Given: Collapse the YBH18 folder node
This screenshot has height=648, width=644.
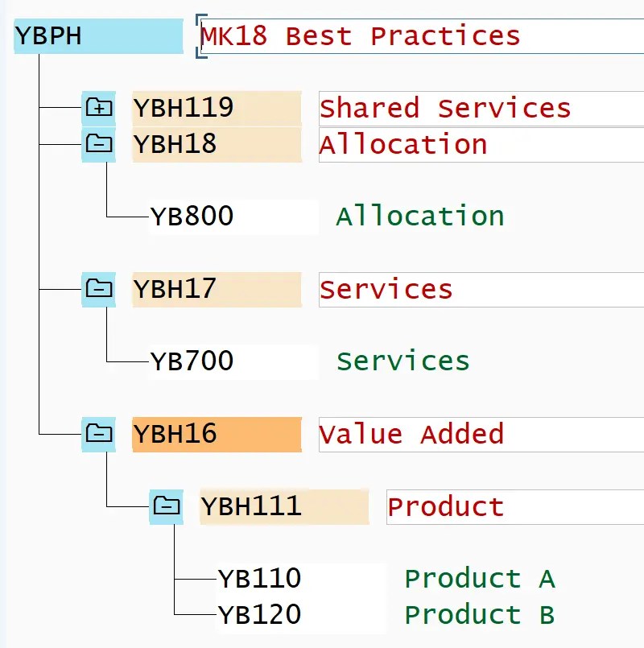Looking at the screenshot, I should 99,145.
